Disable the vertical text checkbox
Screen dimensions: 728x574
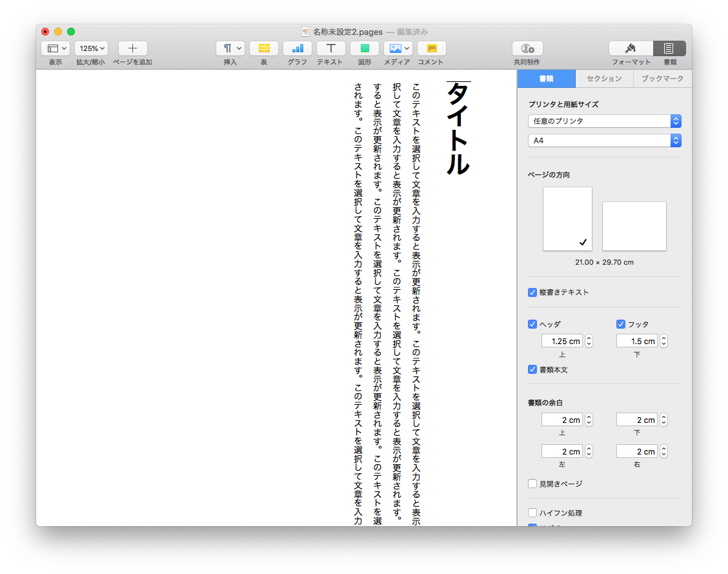(x=532, y=292)
